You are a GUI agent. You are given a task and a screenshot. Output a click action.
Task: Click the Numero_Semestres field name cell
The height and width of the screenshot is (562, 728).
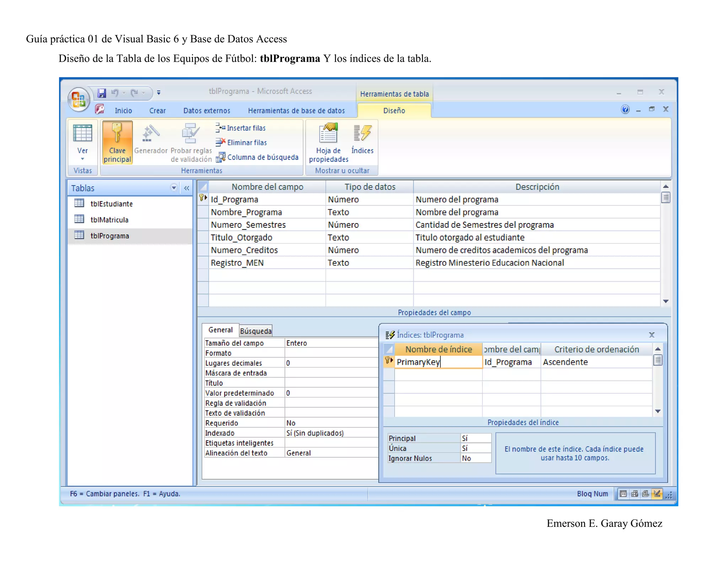[267, 225]
